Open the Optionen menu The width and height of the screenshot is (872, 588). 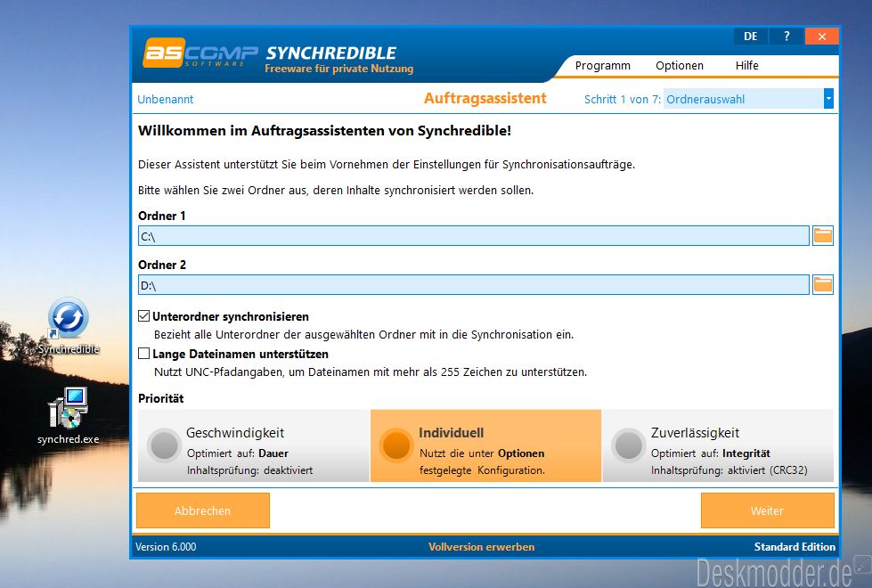(680, 66)
